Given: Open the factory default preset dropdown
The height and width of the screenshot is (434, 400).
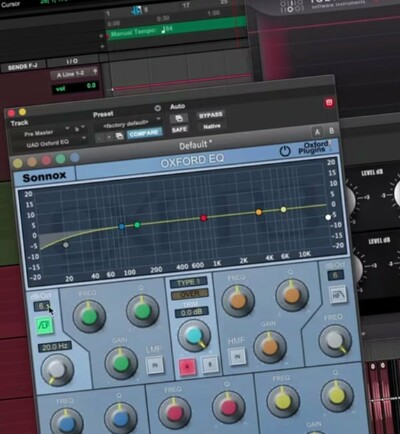Looking at the screenshot, I should coord(128,124).
